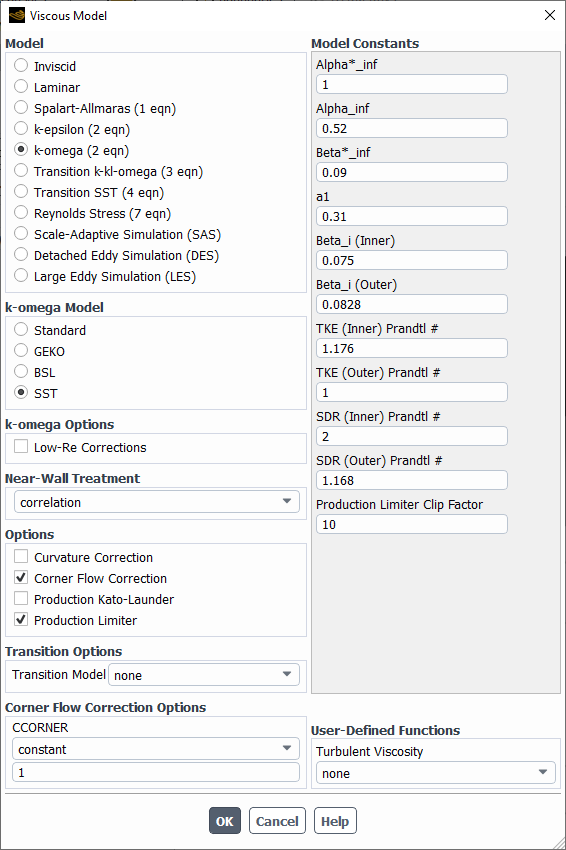
Task: Click the Fluent app icon in title bar
Action: 17,15
